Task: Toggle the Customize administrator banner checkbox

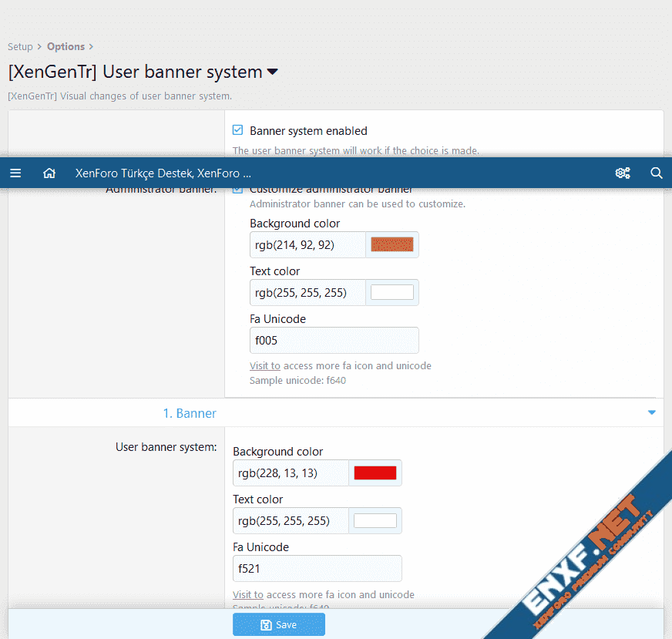Action: click(238, 190)
